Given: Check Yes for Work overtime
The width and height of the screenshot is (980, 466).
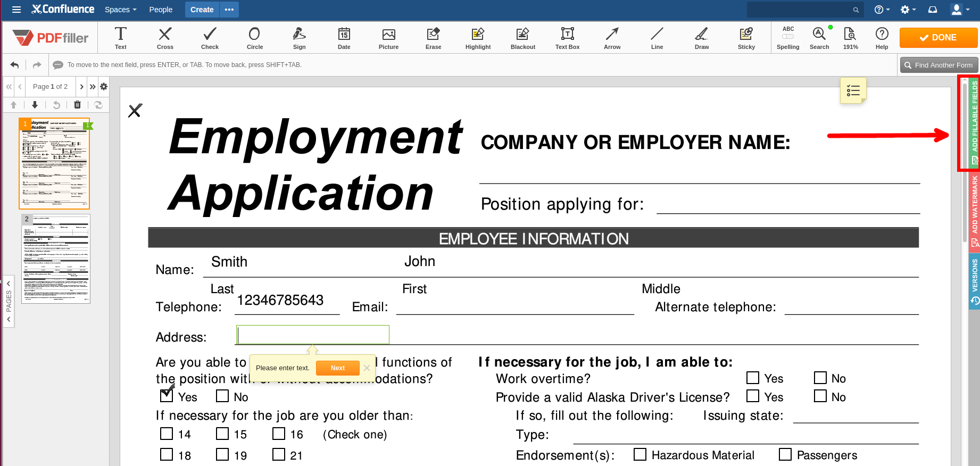Looking at the screenshot, I should 753,378.
